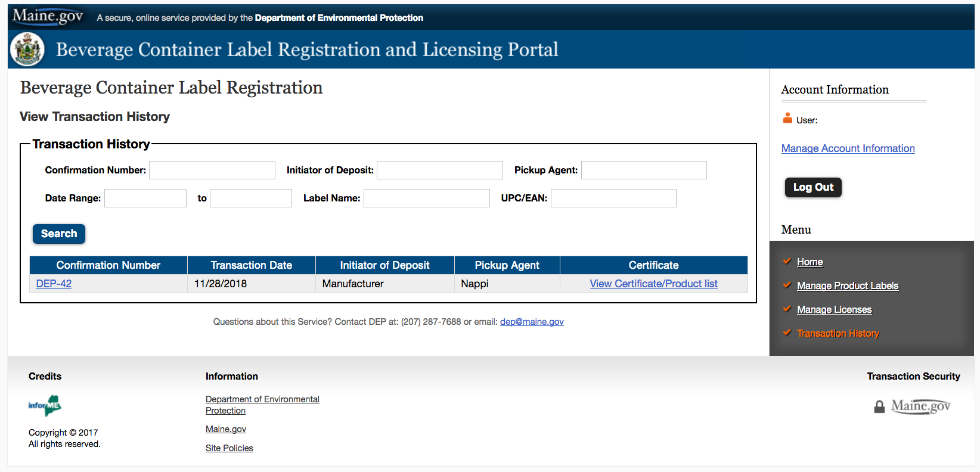Log Out of the account
Viewport: 980px width, 472px height.
point(813,187)
